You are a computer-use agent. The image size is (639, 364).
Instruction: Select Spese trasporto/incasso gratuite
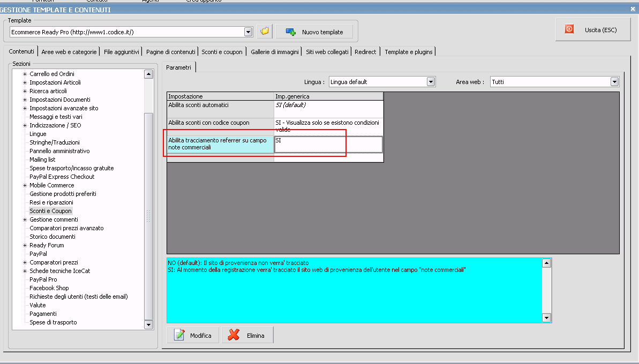pyautogui.click(x=72, y=168)
